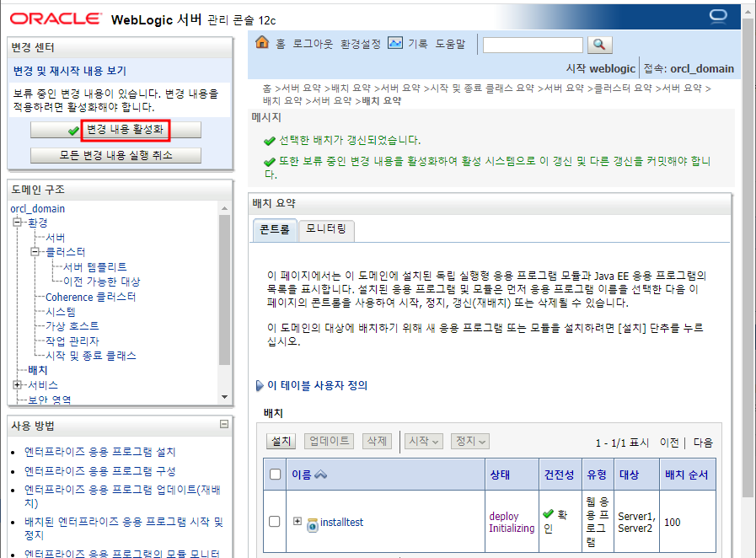Select 서버 in the domain tree
756x558 pixels.
coord(56,238)
